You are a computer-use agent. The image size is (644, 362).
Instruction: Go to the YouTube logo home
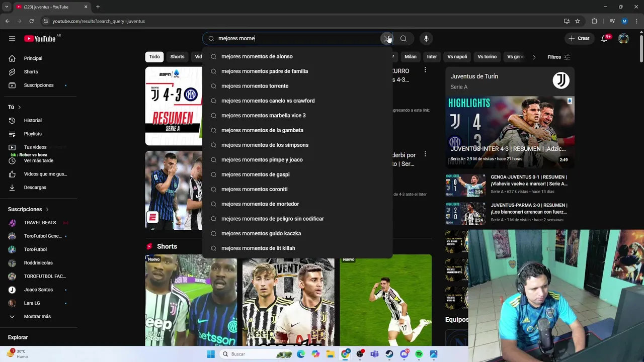[40, 39]
